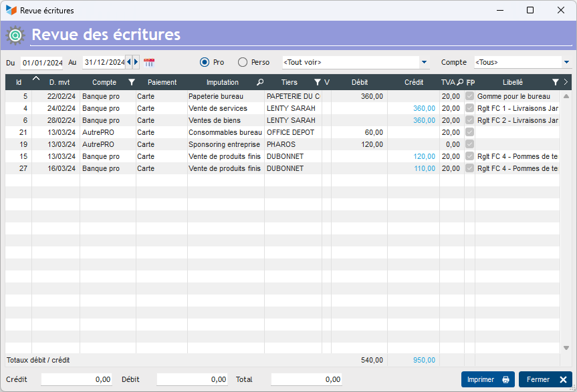Image resolution: width=577 pixels, height=392 pixels.
Task: Click the Imprimer button
Action: [489, 379]
